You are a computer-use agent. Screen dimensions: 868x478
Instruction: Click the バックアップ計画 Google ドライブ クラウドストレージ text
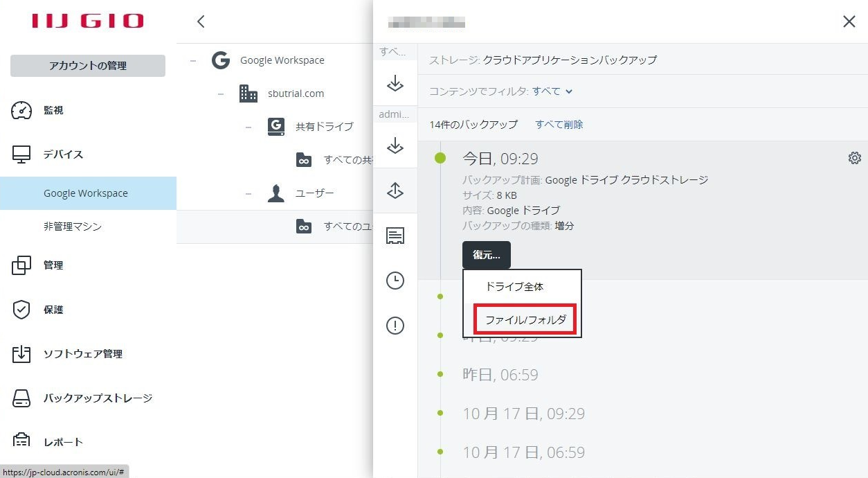[x=585, y=180]
